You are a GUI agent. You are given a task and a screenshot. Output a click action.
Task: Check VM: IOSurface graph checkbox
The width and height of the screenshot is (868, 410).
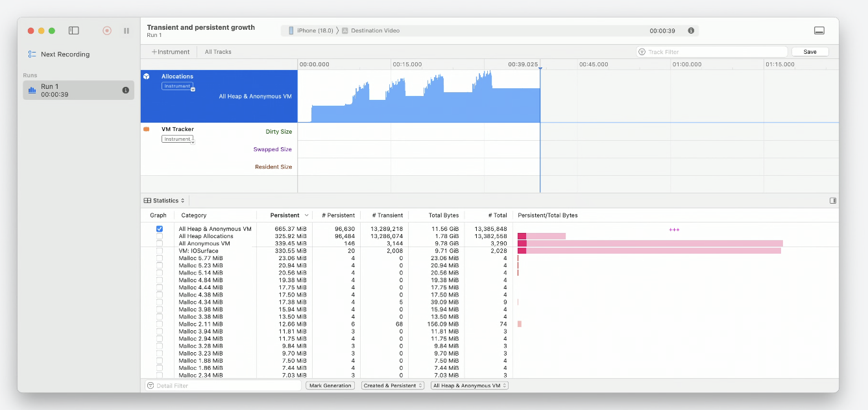[x=160, y=251]
